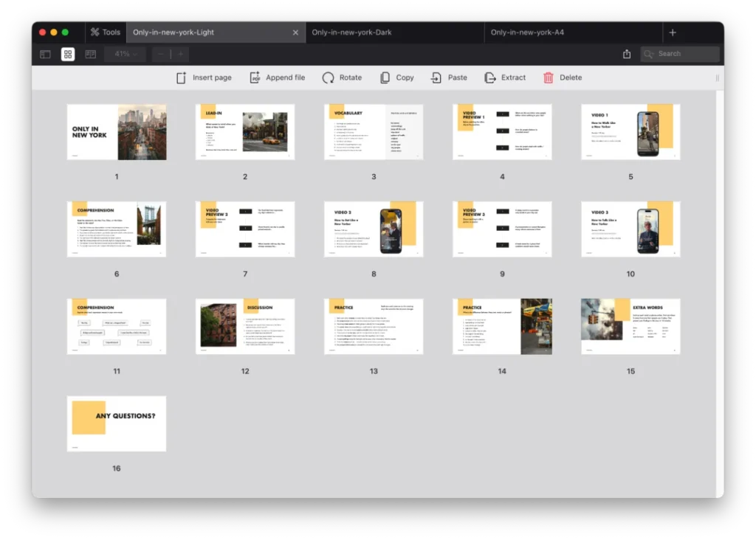
Task: Switch to the thumbnail grid view
Action: tap(68, 54)
